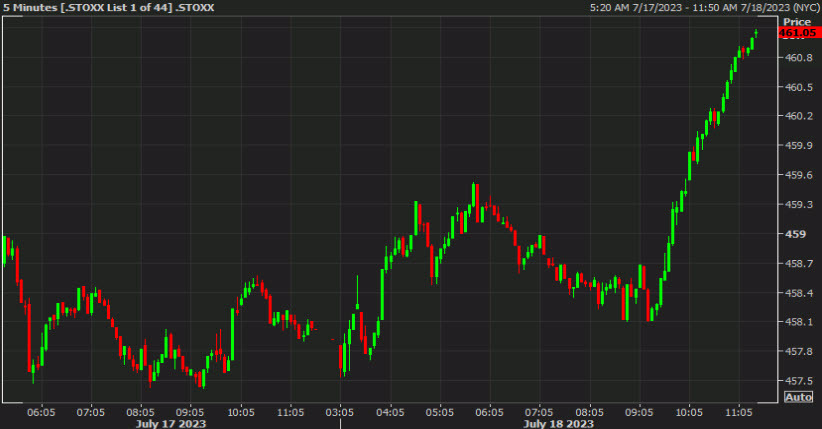Click the Price axis header label

click(x=797, y=22)
